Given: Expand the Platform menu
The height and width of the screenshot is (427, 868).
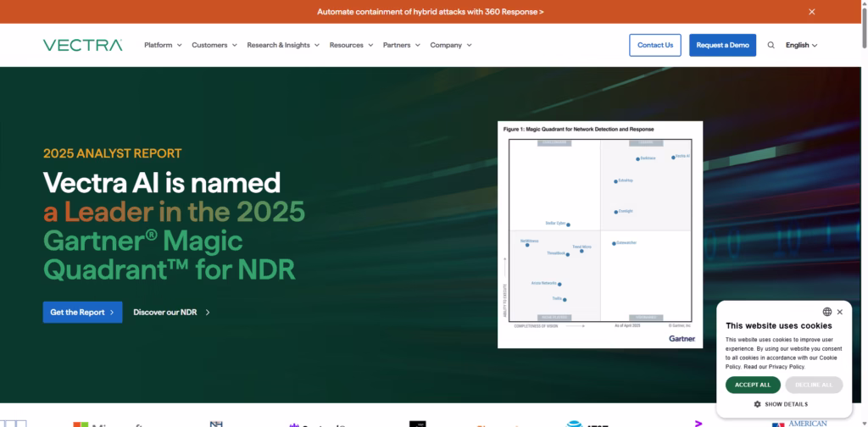Looking at the screenshot, I should pos(163,45).
